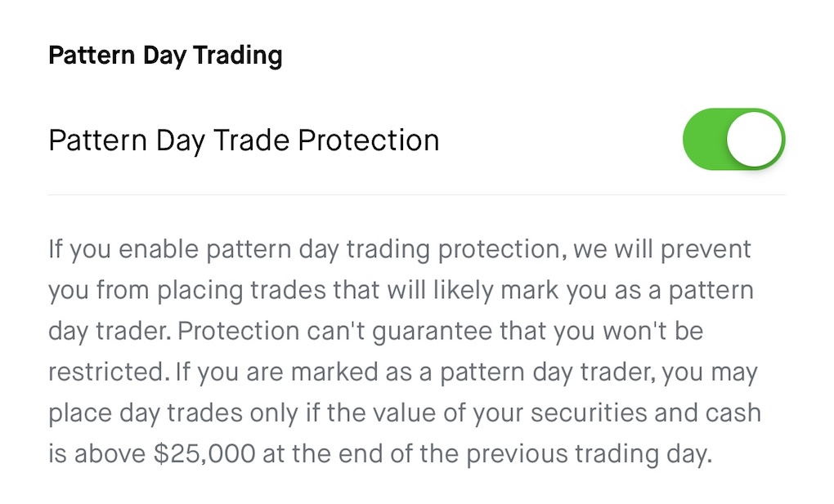
Task: Click the phrase previous trading day
Action: tap(589, 454)
